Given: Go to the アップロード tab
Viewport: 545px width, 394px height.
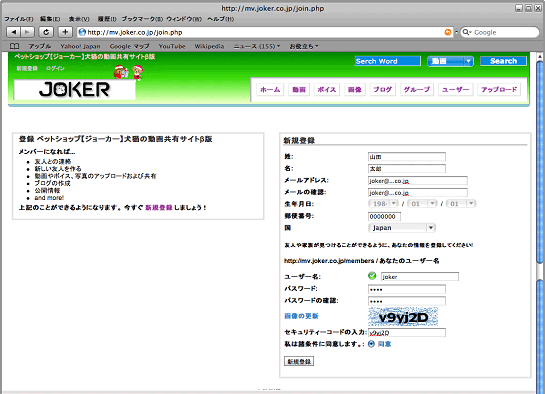Looking at the screenshot, I should click(x=499, y=90).
